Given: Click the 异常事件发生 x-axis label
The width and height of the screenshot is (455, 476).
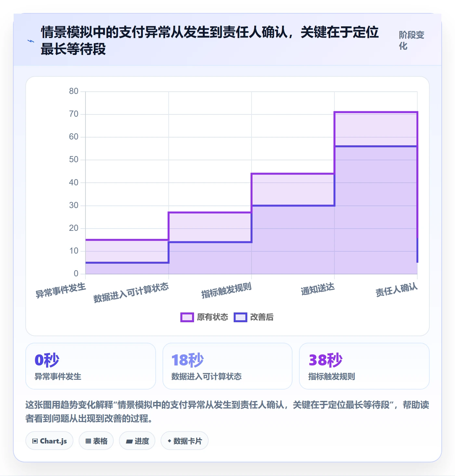Looking at the screenshot, I should [60, 290].
